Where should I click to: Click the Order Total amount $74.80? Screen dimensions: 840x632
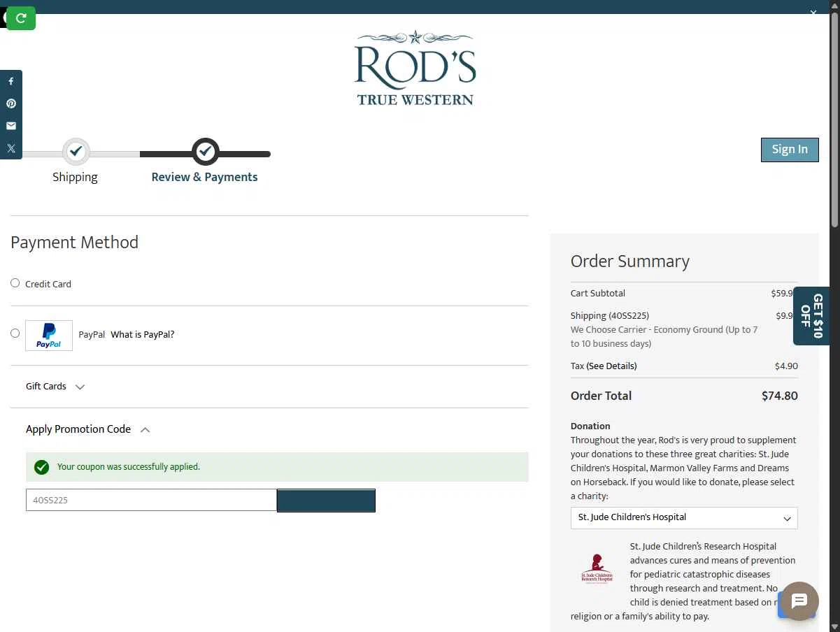(x=779, y=396)
